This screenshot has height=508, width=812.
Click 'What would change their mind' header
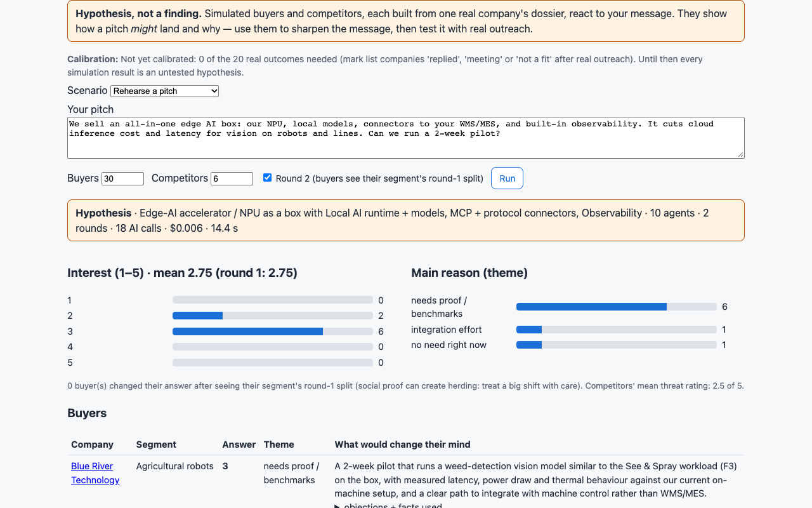tap(402, 444)
